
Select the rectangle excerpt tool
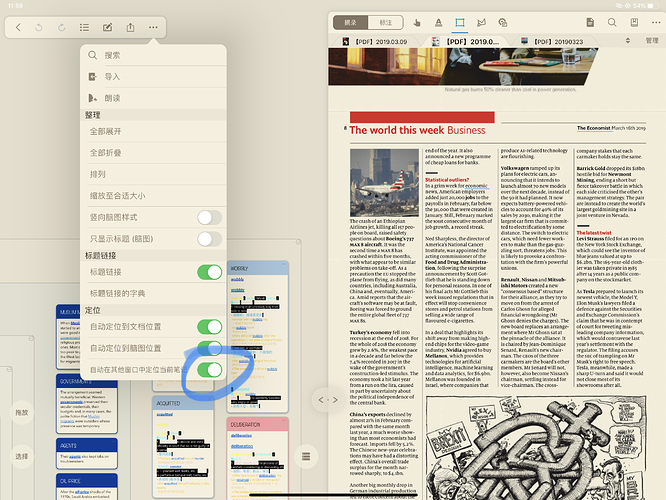point(460,23)
